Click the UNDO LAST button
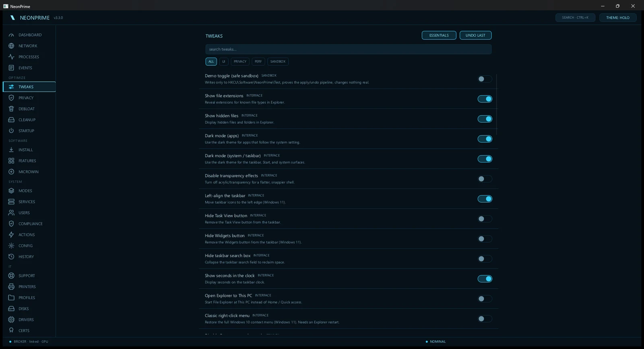Image resolution: width=644 pixels, height=349 pixels. tap(475, 35)
